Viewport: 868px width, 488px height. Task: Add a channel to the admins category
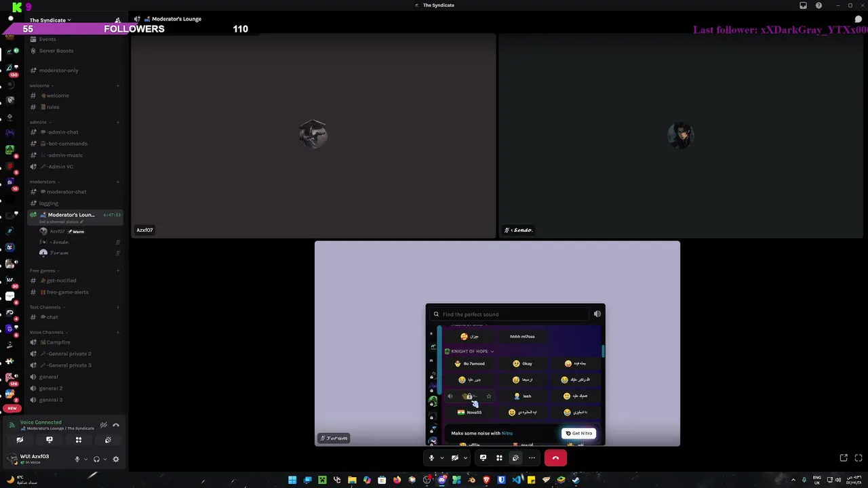(x=118, y=122)
